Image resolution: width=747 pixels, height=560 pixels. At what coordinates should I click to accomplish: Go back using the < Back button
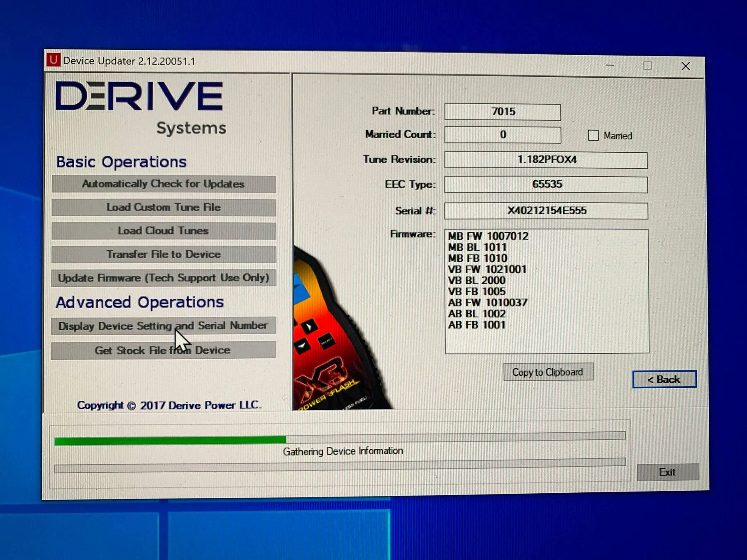pyautogui.click(x=664, y=379)
